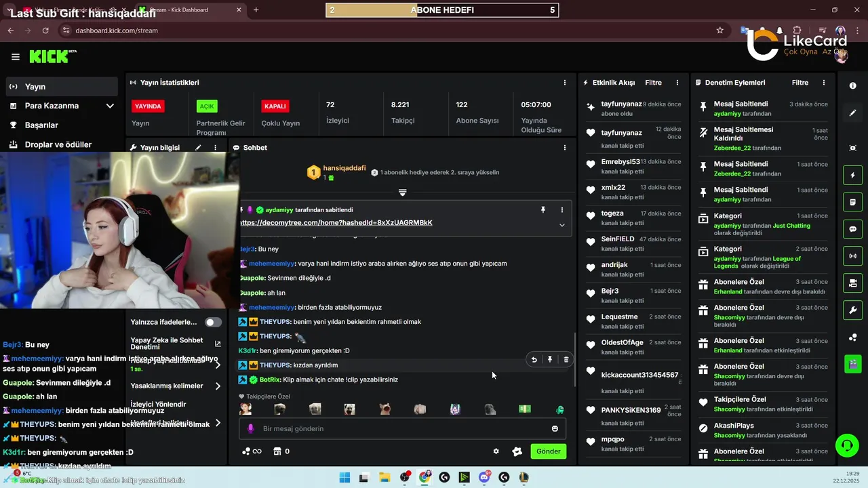The height and width of the screenshot is (488, 868).
Task: Pin the THEYUPS 'kızdan ayrıldım' message
Action: click(550, 360)
